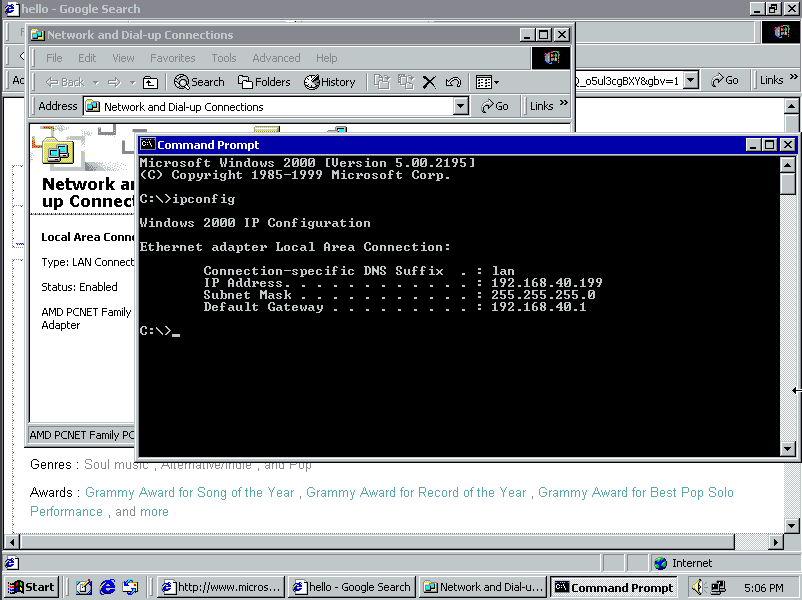Click the Internet zone globe icon in status bar

point(660,563)
